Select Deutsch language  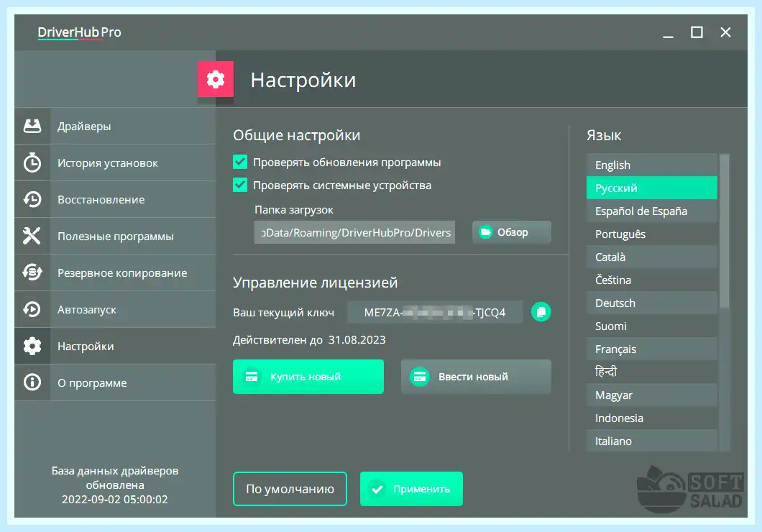click(652, 303)
